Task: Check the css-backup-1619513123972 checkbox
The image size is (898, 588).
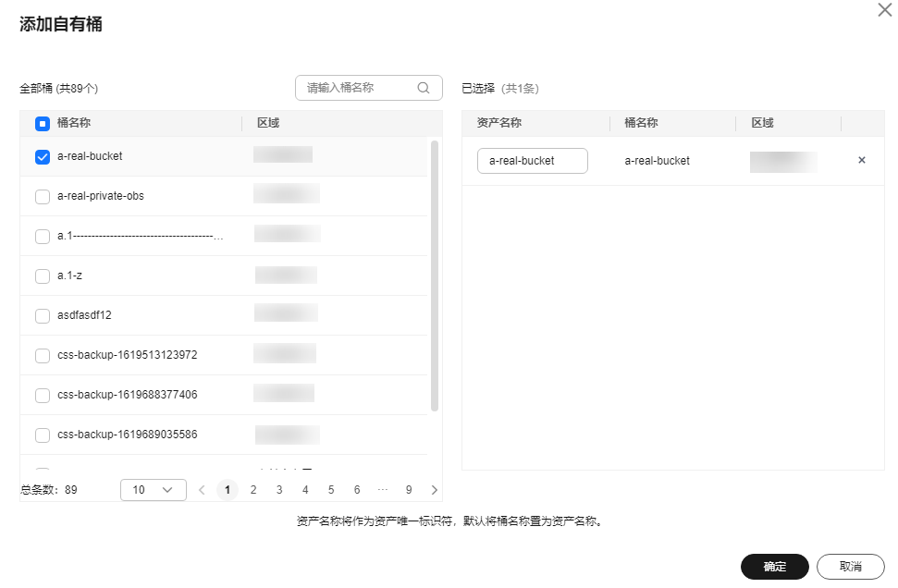Action: click(43, 356)
